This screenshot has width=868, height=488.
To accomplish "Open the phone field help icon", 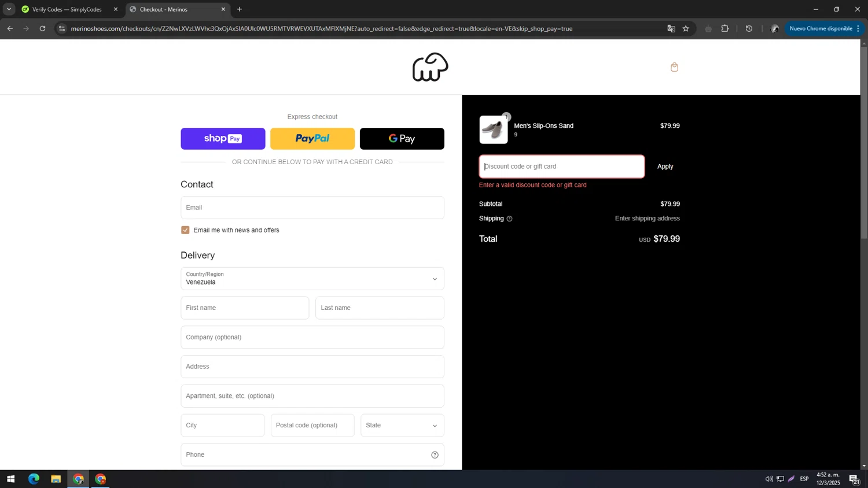I will 435,455.
